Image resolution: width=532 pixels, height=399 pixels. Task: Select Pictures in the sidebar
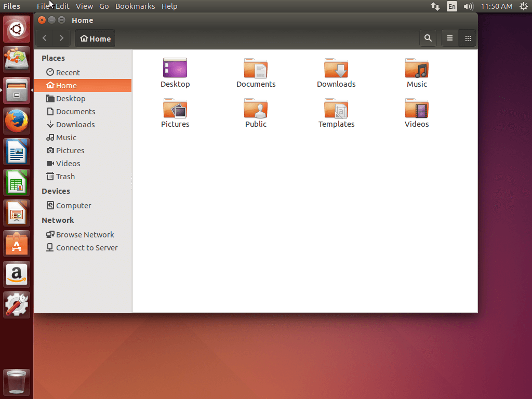tap(83, 150)
